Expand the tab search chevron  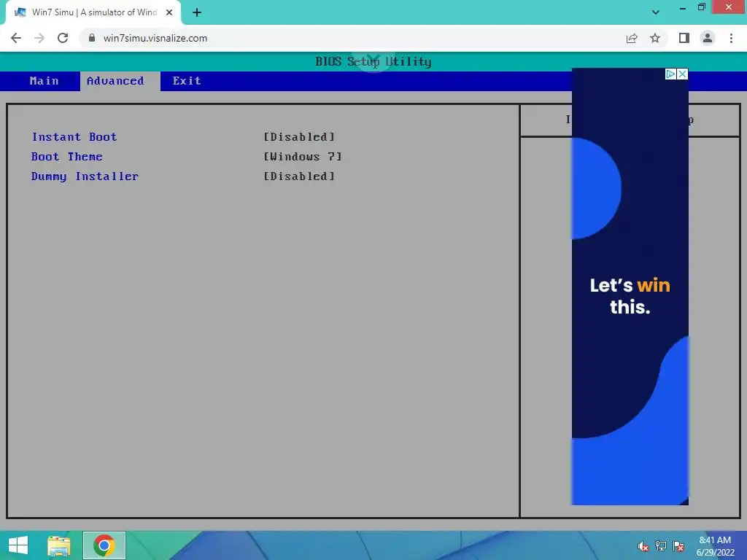point(656,12)
